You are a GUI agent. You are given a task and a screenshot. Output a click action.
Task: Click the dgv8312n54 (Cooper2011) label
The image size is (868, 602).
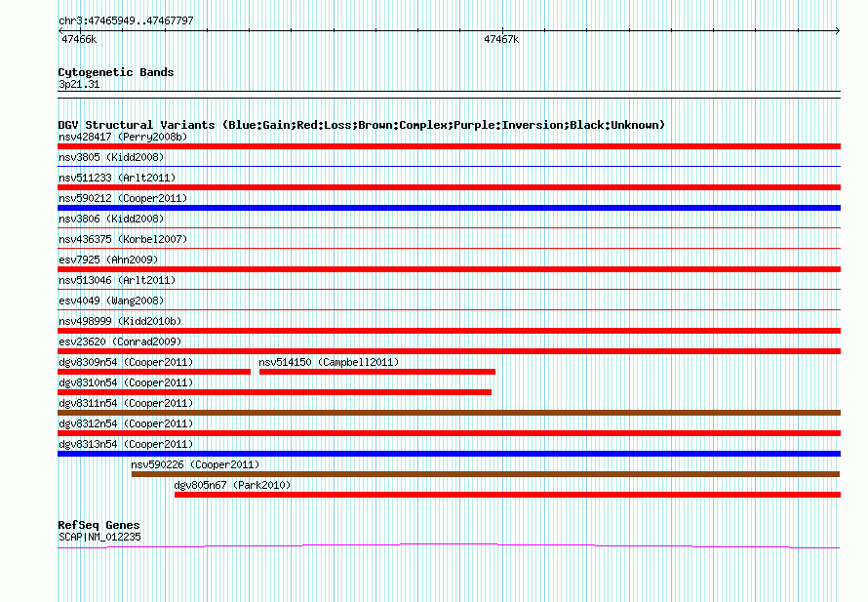pyautogui.click(x=126, y=423)
